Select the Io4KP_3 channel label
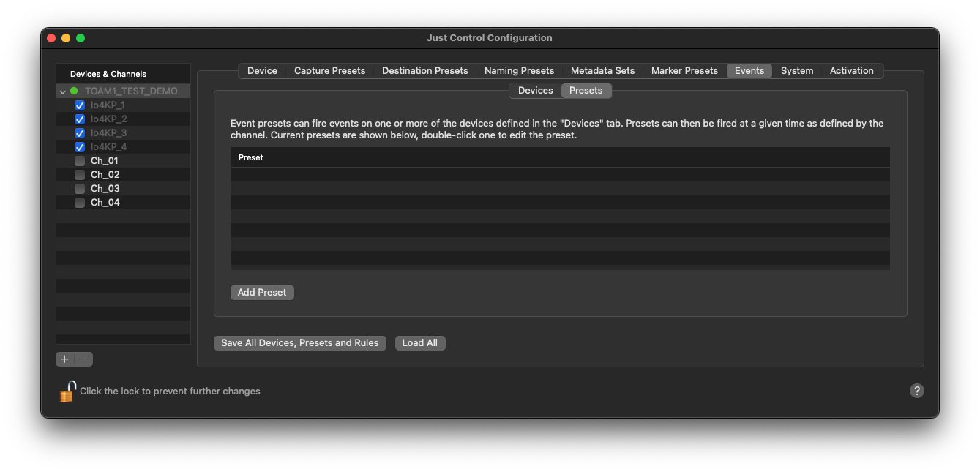Screen dimensions: 980x472 (109, 133)
